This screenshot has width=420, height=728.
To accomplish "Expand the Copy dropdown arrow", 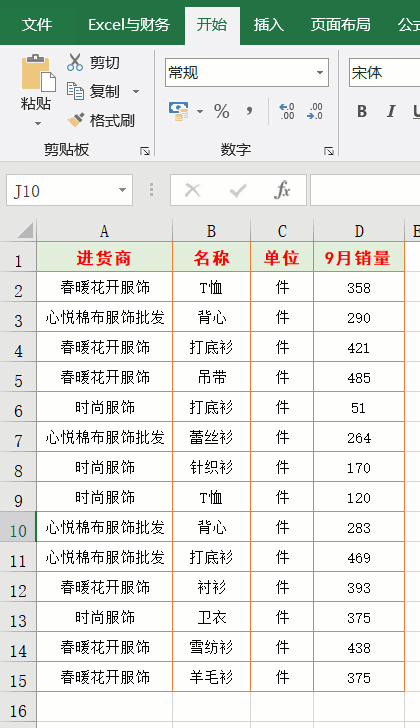I will pyautogui.click(x=136, y=91).
